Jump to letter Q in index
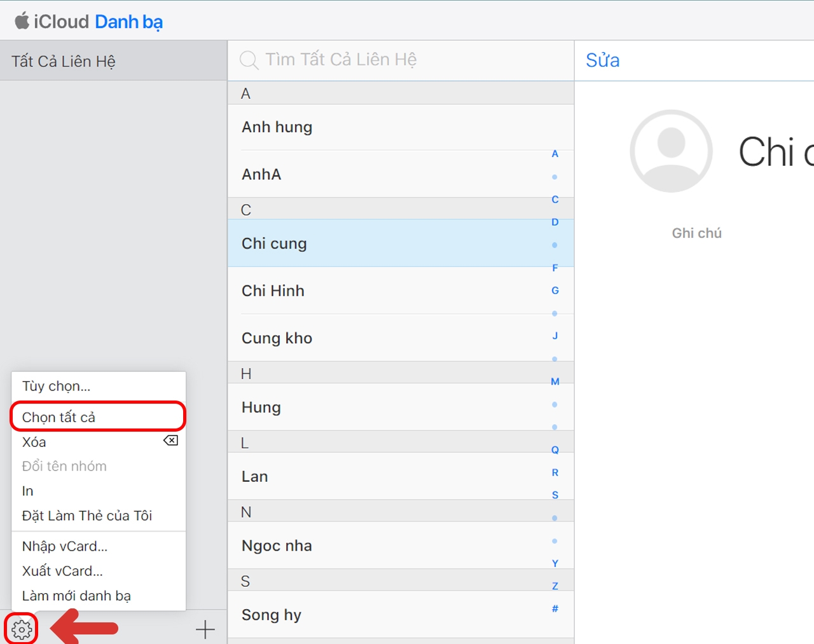The width and height of the screenshot is (814, 644). click(555, 450)
